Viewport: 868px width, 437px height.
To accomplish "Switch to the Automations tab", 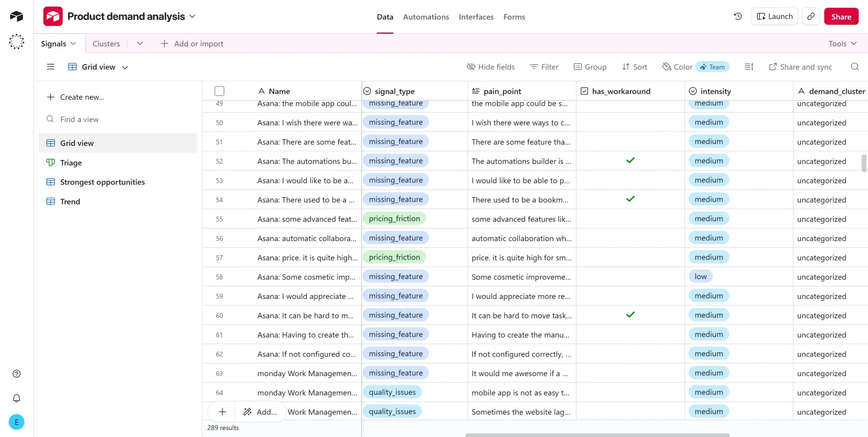I will tap(426, 17).
